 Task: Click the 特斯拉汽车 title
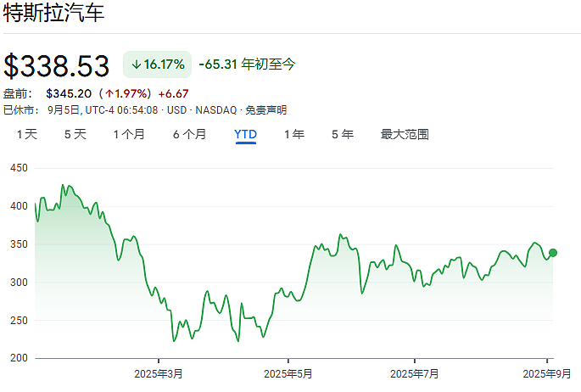[53, 12]
